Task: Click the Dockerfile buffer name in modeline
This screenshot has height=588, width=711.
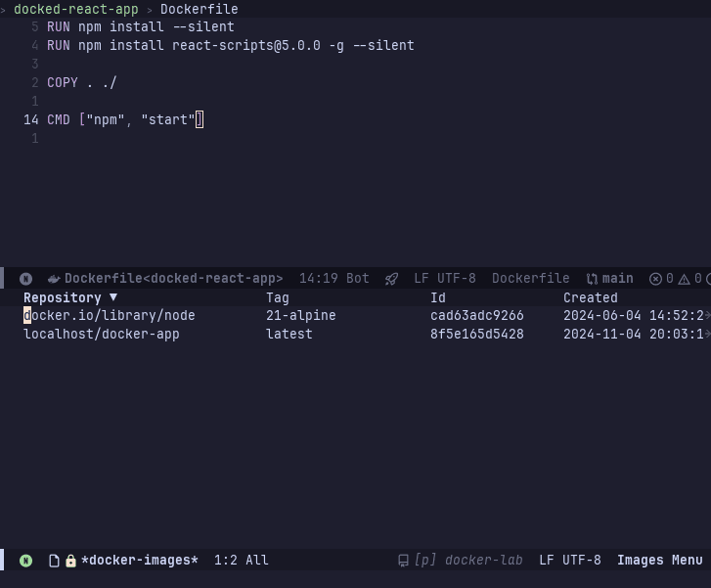Action: [173, 279]
